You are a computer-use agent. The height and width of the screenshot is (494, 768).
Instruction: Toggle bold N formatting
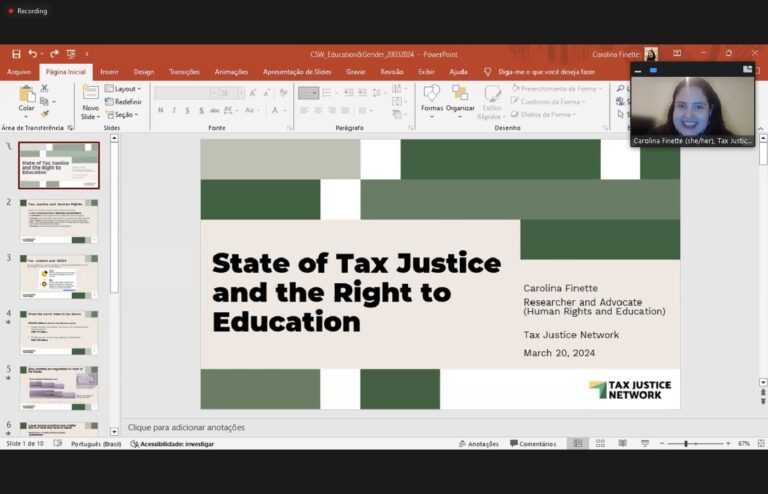pos(161,111)
